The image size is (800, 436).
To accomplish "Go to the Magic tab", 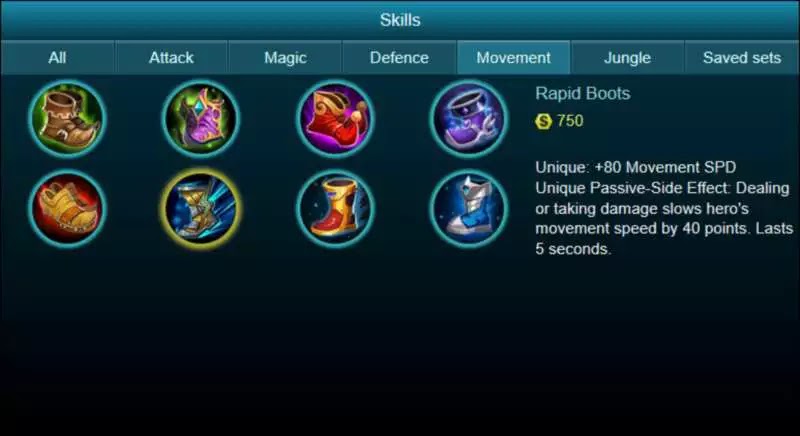I will pyautogui.click(x=285, y=58).
